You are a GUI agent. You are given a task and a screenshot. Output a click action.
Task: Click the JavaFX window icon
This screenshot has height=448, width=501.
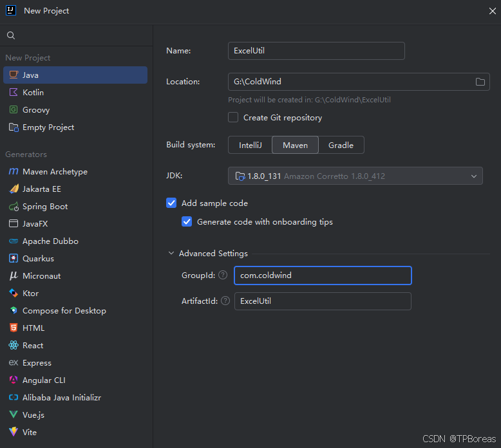14,223
